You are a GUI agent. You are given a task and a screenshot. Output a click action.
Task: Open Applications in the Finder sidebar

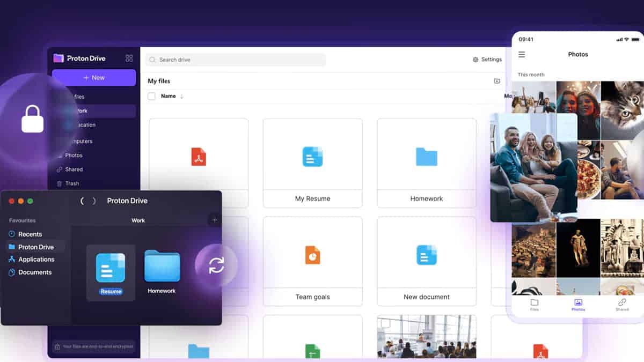[36, 260]
